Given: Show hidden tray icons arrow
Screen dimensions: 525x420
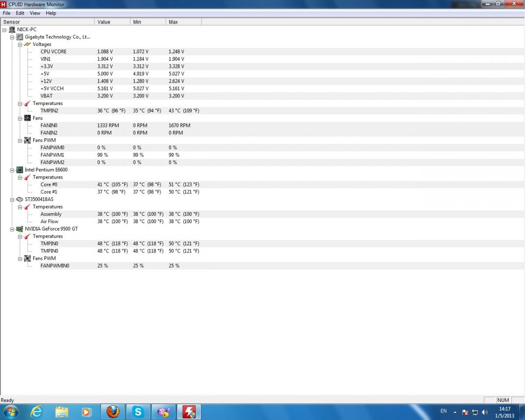Looking at the screenshot, I should point(455,412).
